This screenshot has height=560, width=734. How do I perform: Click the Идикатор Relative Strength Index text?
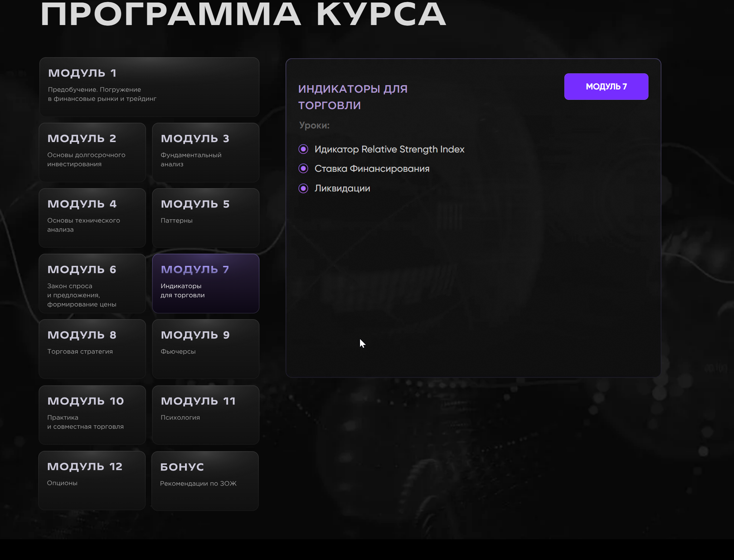[389, 149]
